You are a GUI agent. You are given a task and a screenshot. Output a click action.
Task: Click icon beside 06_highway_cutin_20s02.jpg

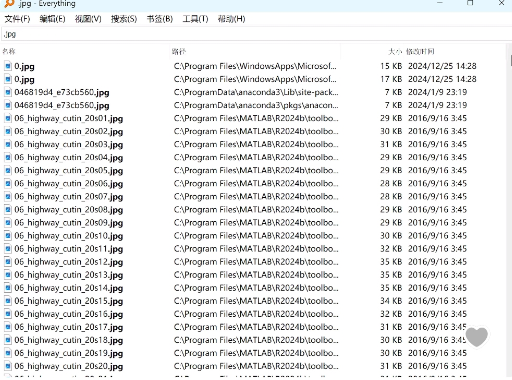click(8, 131)
